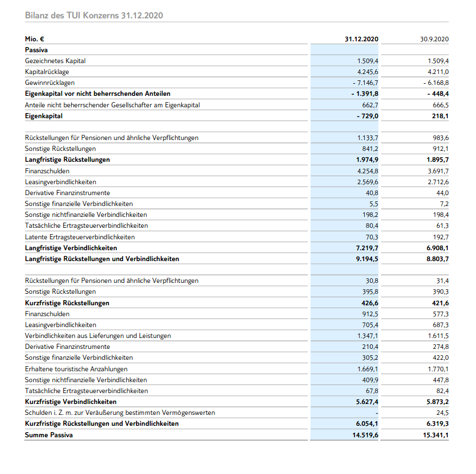The width and height of the screenshot is (476, 474).
Task: Click the Langfristige Verbindlichkeiten value 7.219,7
Action: pyautogui.click(x=367, y=248)
